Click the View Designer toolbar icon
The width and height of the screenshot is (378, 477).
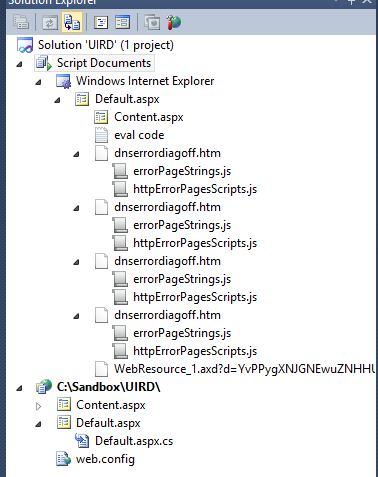[x=122, y=22]
